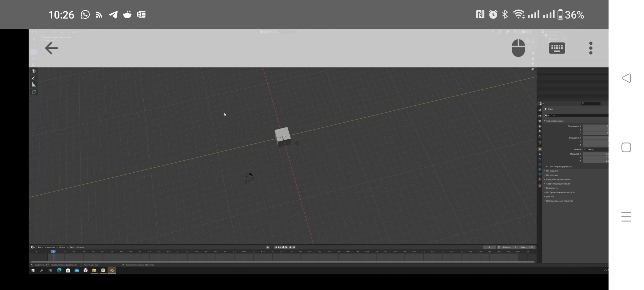Open the Tool properties tab
Viewport: 644px width, 290px height.
tap(540, 110)
